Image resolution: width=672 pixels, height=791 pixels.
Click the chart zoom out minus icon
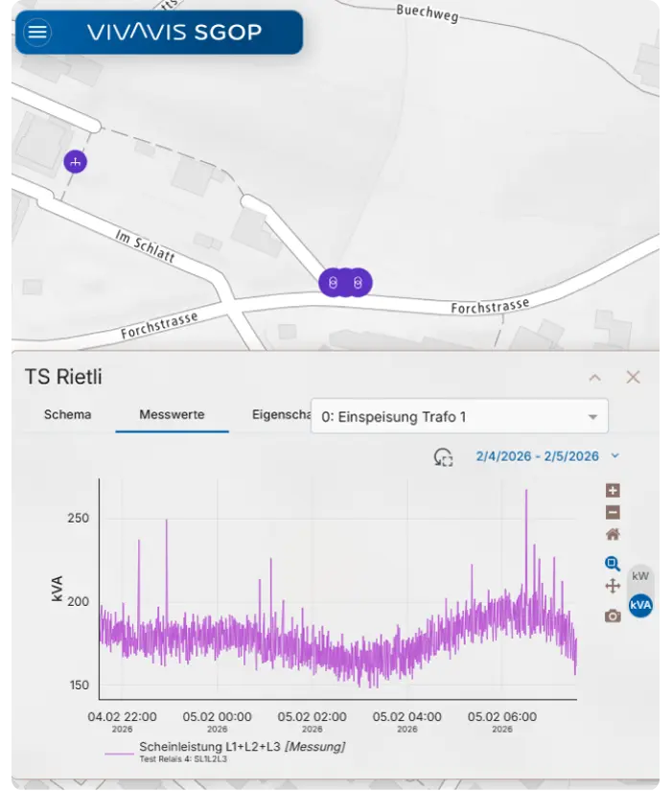(613, 513)
